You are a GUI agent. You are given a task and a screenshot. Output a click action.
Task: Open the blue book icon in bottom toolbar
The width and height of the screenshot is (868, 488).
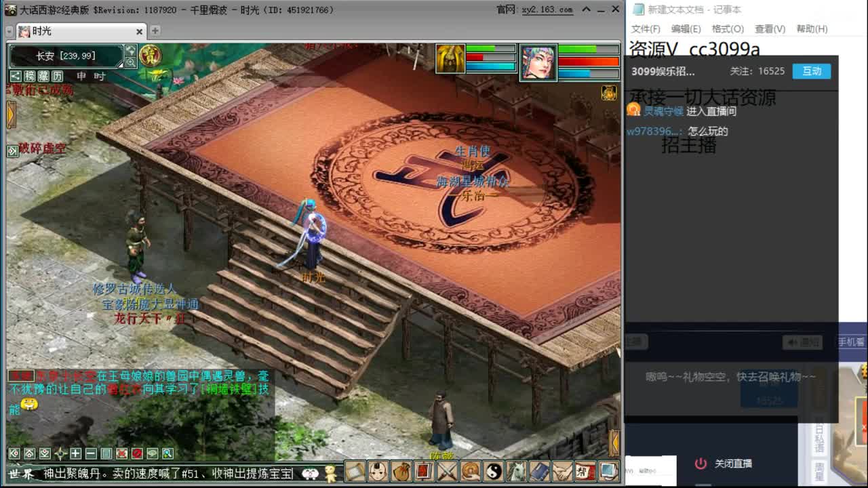[539, 471]
